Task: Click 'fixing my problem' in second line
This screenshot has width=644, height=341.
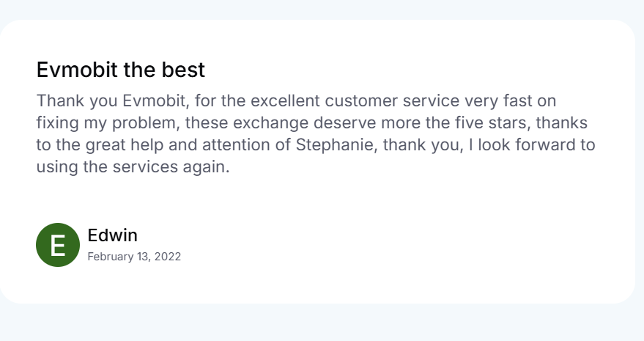Action: (106, 123)
